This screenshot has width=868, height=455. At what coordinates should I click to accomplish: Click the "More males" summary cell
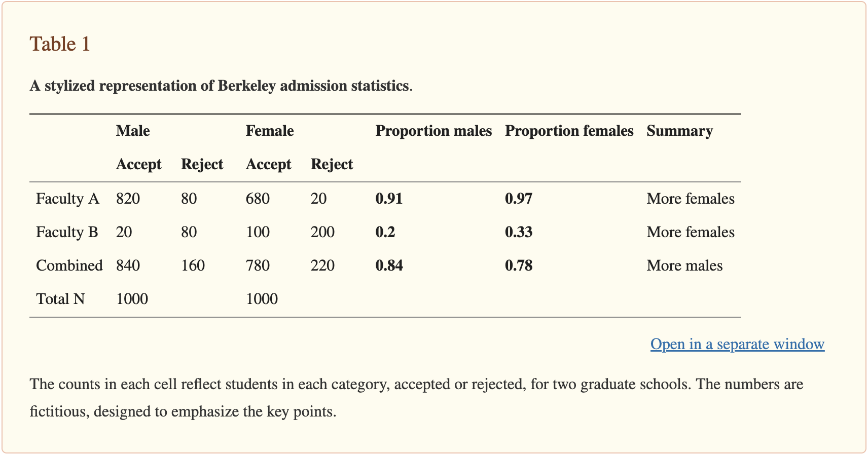684,266
